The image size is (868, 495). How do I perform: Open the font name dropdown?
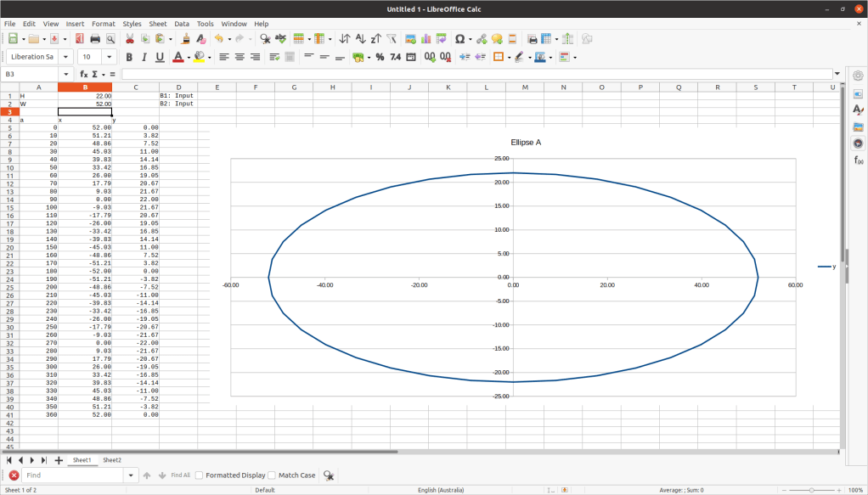(67, 57)
